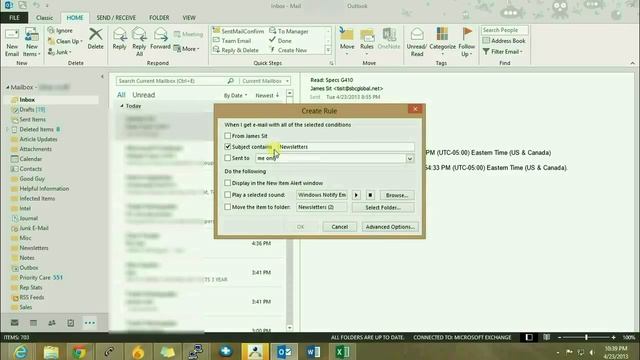
Task: Open the More respond options dropdown
Action: click(x=187, y=49)
